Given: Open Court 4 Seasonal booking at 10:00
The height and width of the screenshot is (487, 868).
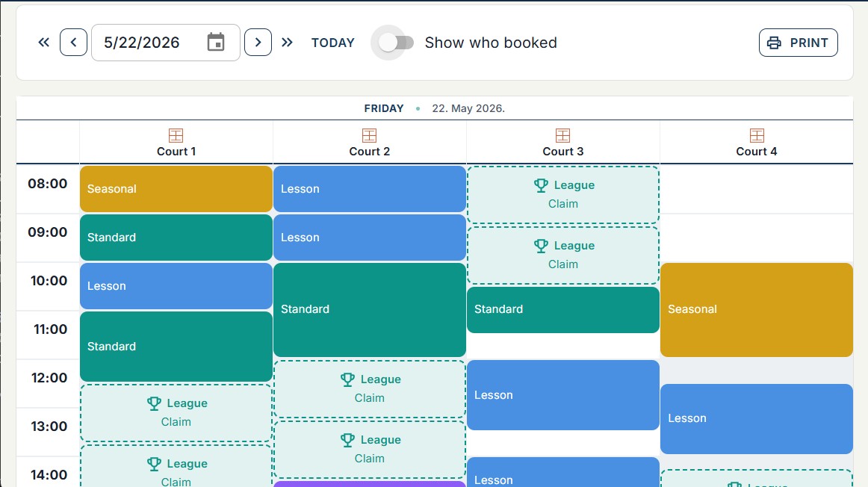Looking at the screenshot, I should coord(757,310).
